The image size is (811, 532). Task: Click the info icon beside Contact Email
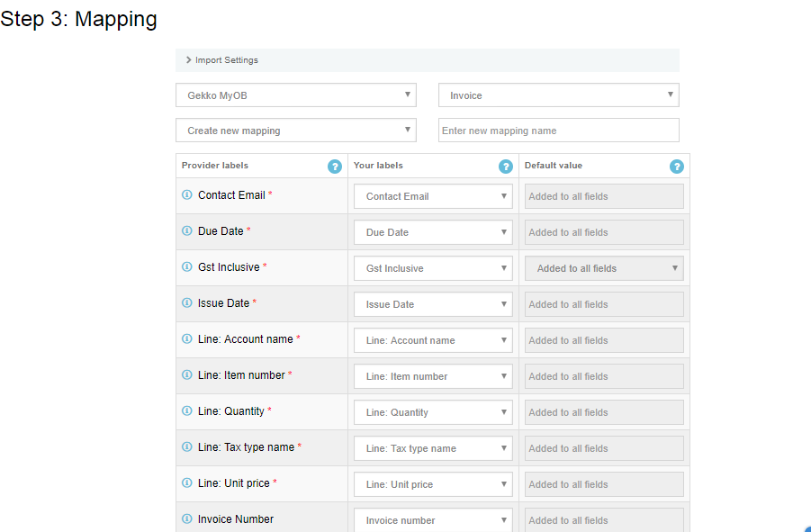click(x=187, y=194)
